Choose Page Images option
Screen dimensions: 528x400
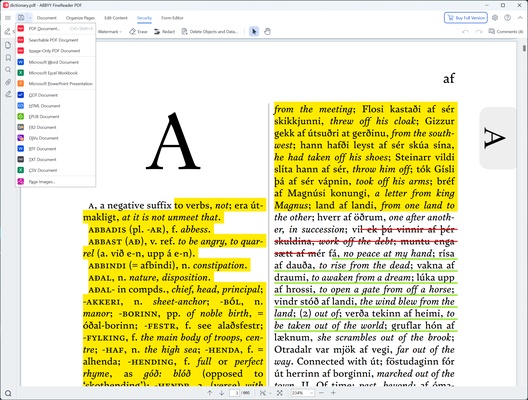(x=56, y=182)
